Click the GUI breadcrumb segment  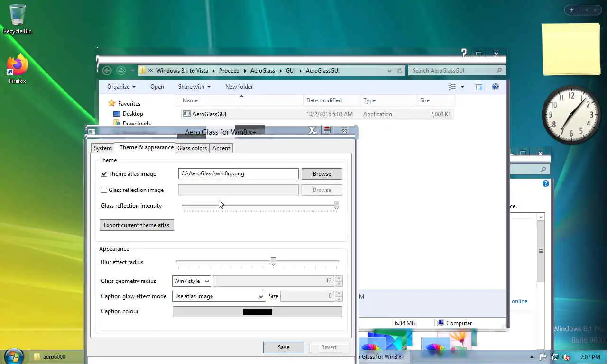(290, 71)
